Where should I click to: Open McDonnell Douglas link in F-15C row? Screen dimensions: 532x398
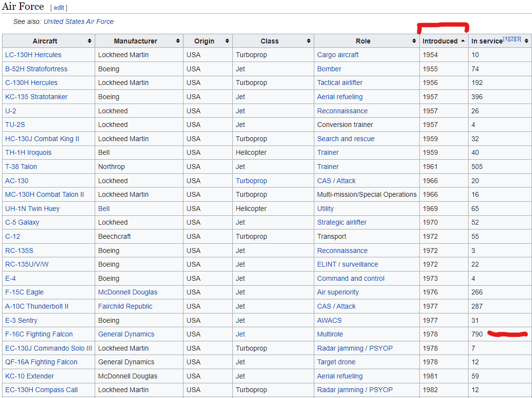(x=127, y=292)
